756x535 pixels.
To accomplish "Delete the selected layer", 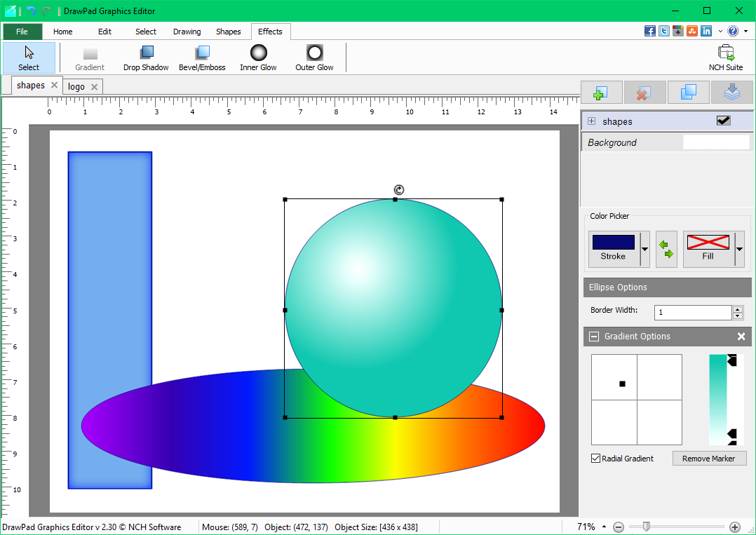I will point(644,92).
